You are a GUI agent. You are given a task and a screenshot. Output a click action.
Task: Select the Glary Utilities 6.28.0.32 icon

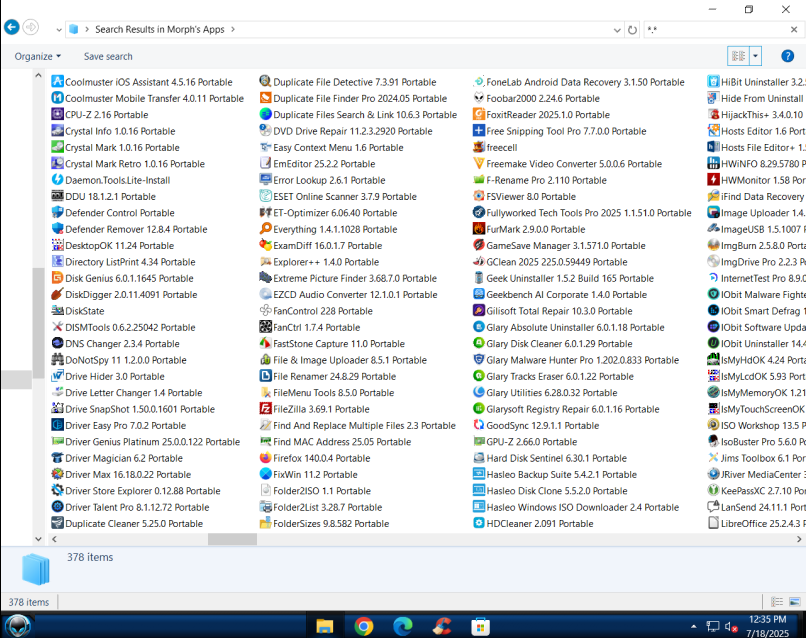click(479, 392)
